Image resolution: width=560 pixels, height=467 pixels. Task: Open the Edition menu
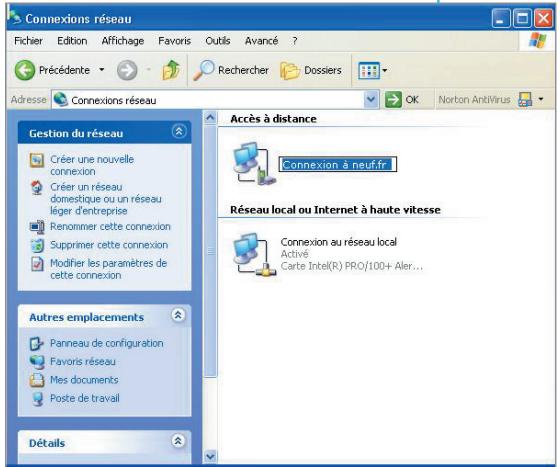pos(72,41)
